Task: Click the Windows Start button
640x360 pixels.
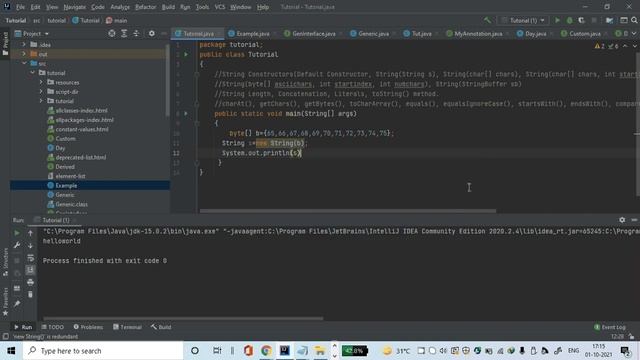Action: (11, 351)
